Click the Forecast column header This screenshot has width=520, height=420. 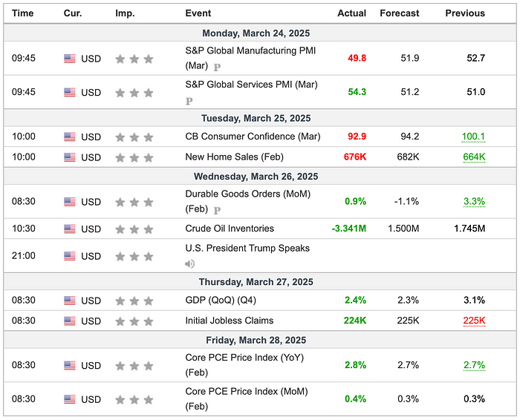coord(400,13)
